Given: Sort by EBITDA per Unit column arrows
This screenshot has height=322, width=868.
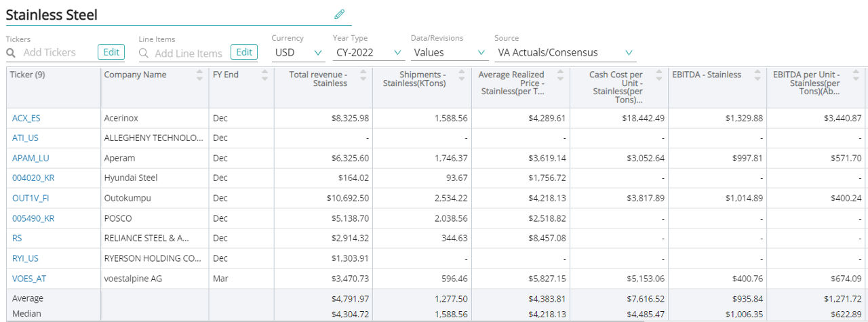Looking at the screenshot, I should coord(856,75).
